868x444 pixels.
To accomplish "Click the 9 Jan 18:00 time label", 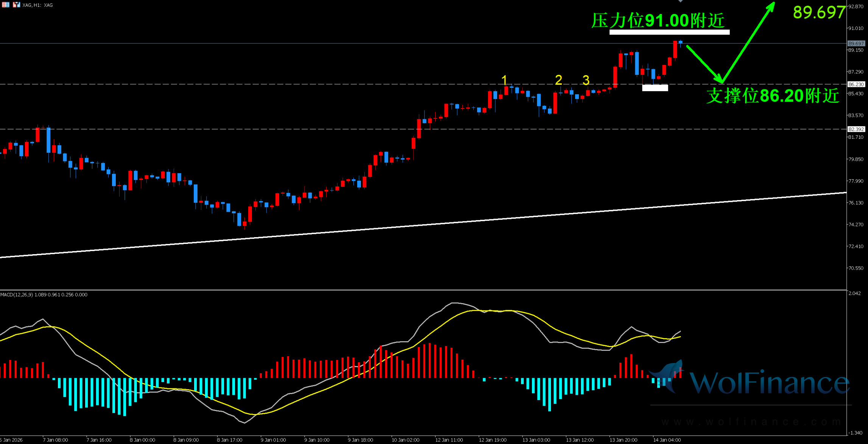I will (x=360, y=440).
